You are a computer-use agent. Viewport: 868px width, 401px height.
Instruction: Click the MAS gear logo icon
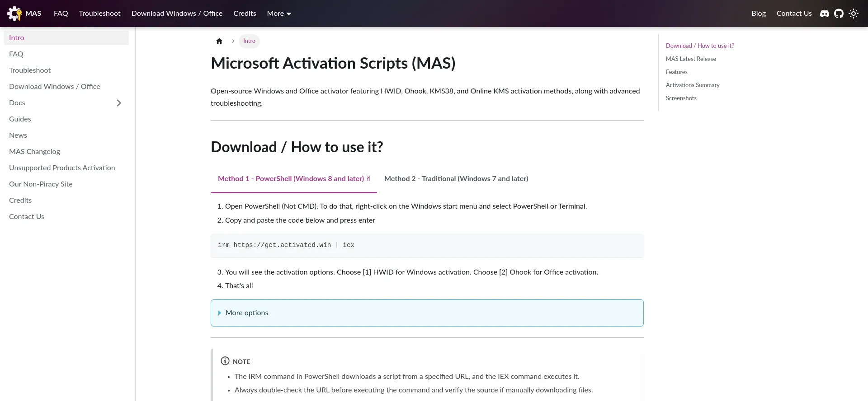[x=14, y=14]
